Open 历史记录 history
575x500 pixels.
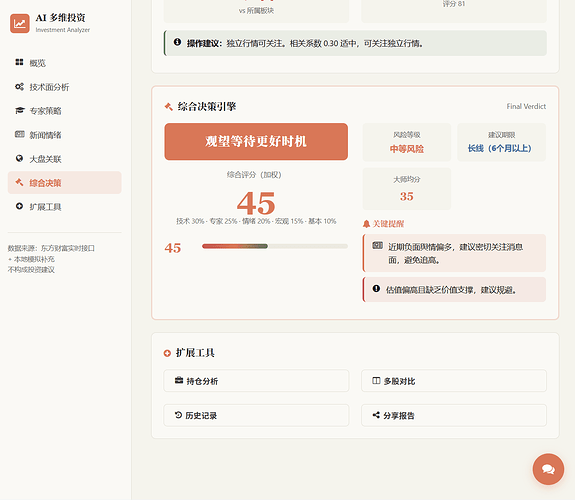tap(256, 415)
